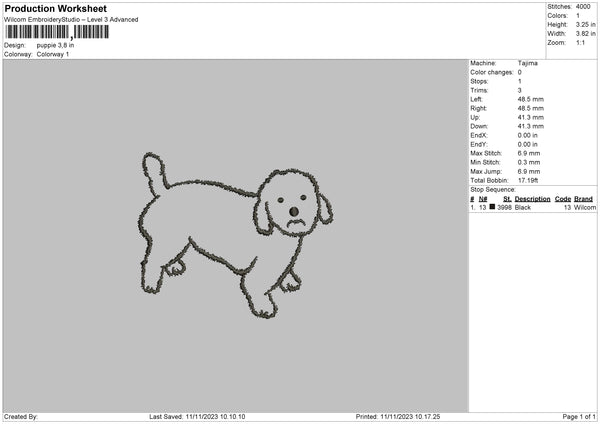Click the Tajima machine value
The image size is (600, 424).
click(527, 65)
